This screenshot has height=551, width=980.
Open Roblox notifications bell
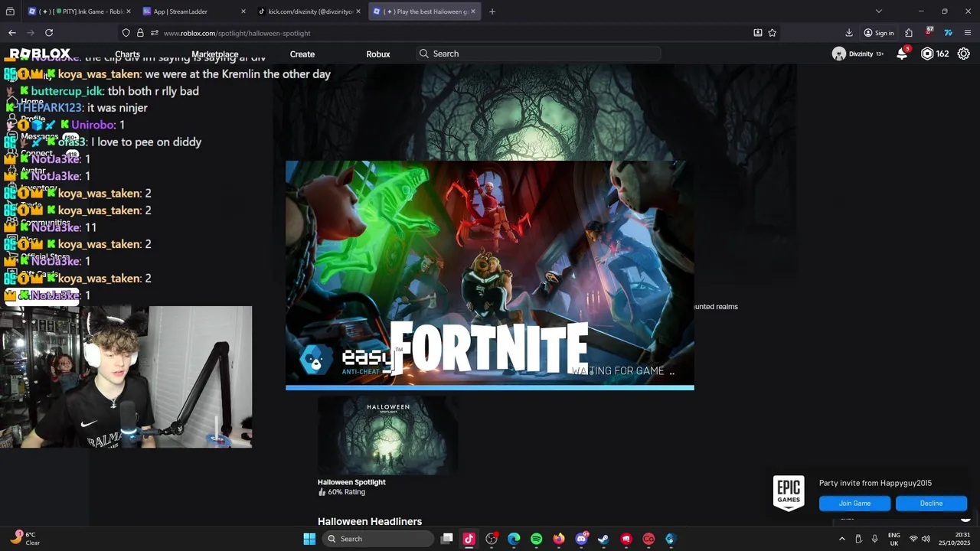(902, 54)
